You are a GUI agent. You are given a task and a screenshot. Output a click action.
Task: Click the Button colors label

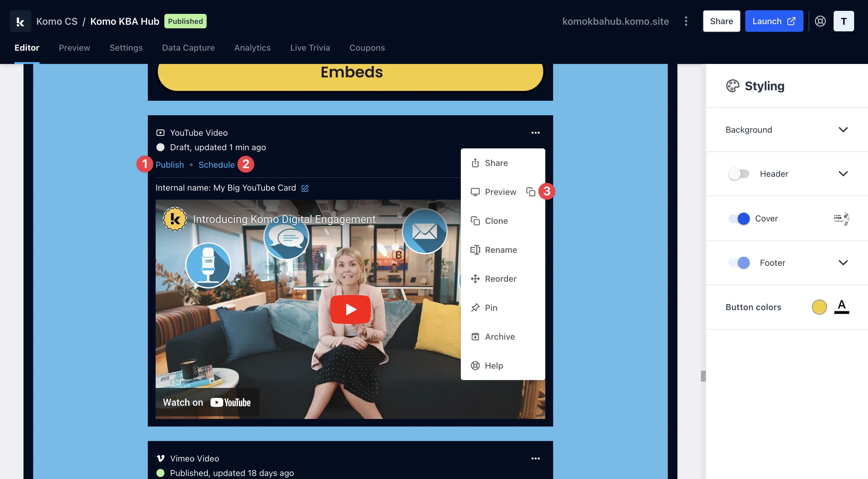point(753,307)
